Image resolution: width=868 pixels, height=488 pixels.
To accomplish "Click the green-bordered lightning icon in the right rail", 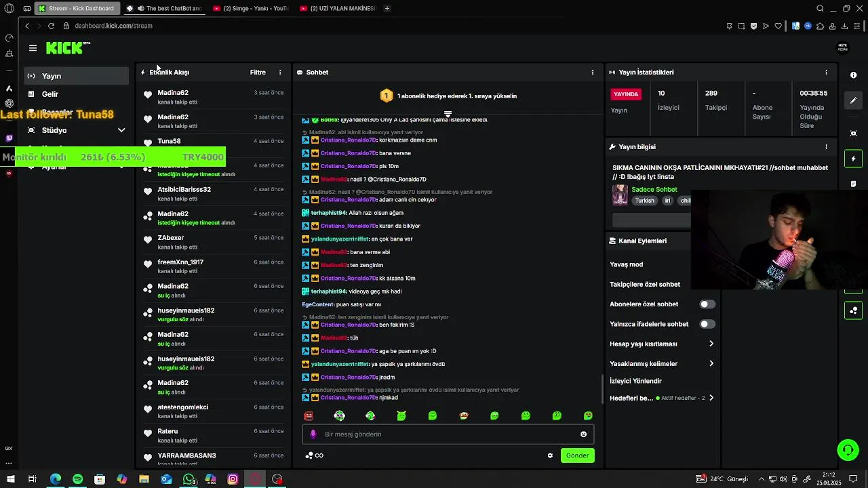I will pos(853,159).
